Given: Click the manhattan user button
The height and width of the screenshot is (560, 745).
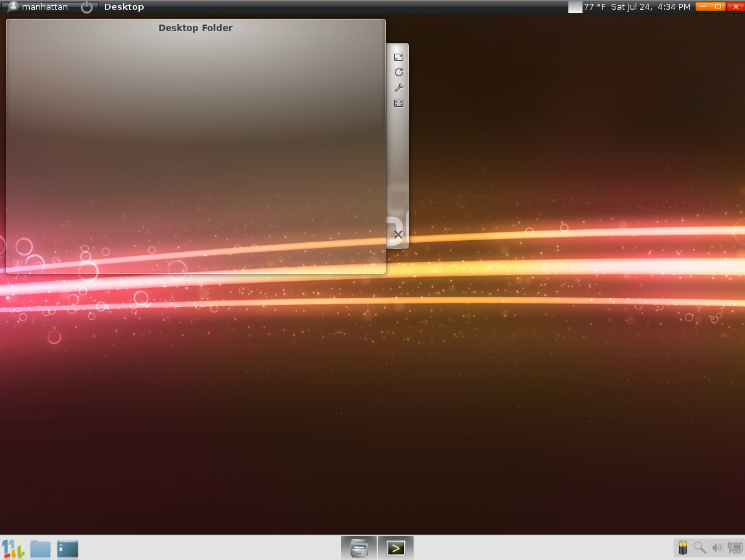Looking at the screenshot, I should click(39, 6).
